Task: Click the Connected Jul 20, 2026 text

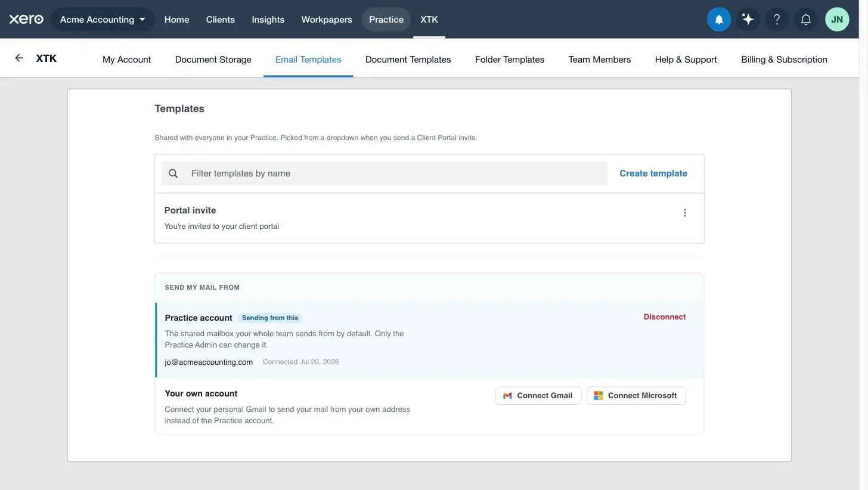Action: pos(301,362)
